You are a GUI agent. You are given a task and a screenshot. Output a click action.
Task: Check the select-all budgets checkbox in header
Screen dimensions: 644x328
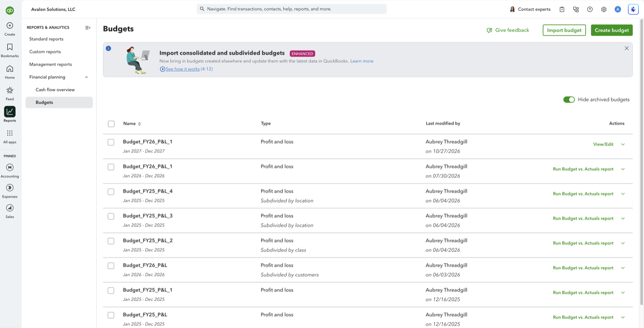[111, 124]
